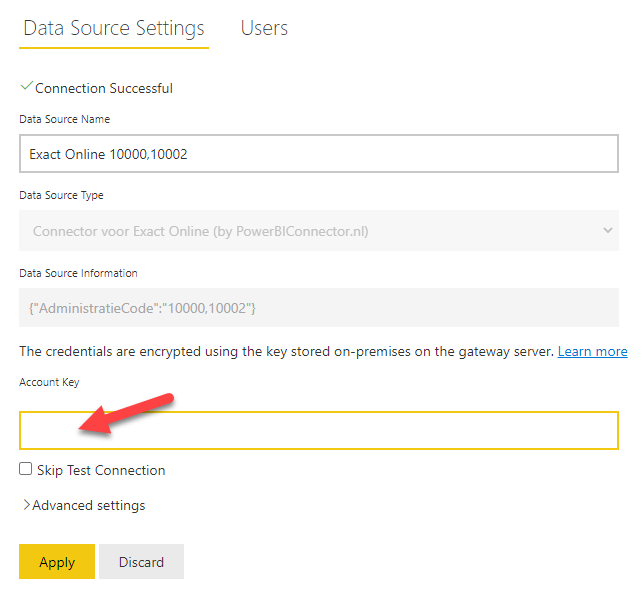
Task: Open the Connector voor Exact Online dropdown
Action: (319, 230)
